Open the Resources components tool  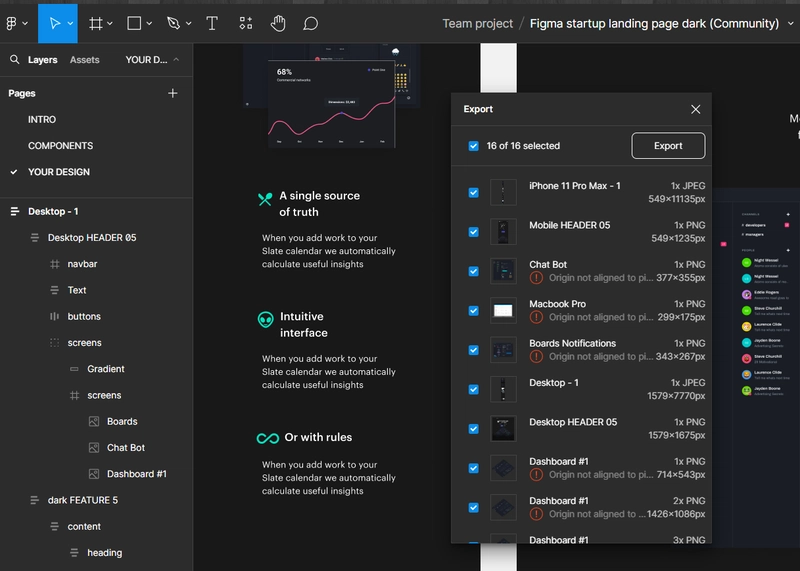[x=246, y=23]
